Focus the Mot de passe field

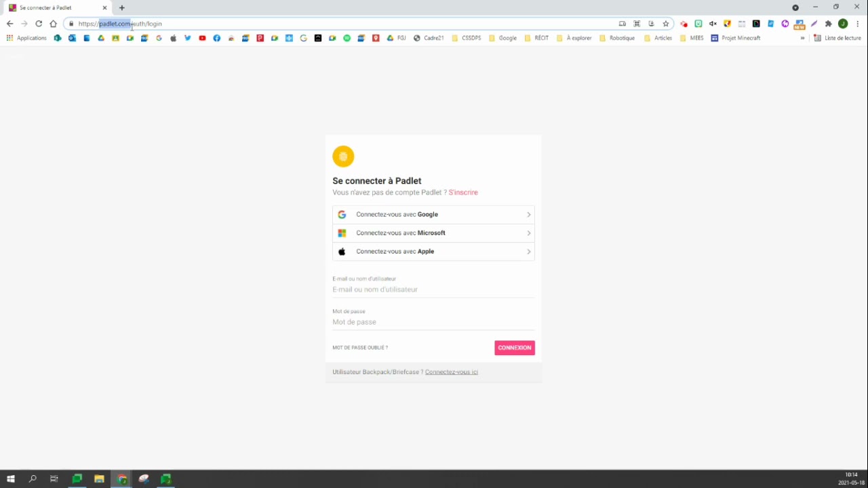[433, 322]
